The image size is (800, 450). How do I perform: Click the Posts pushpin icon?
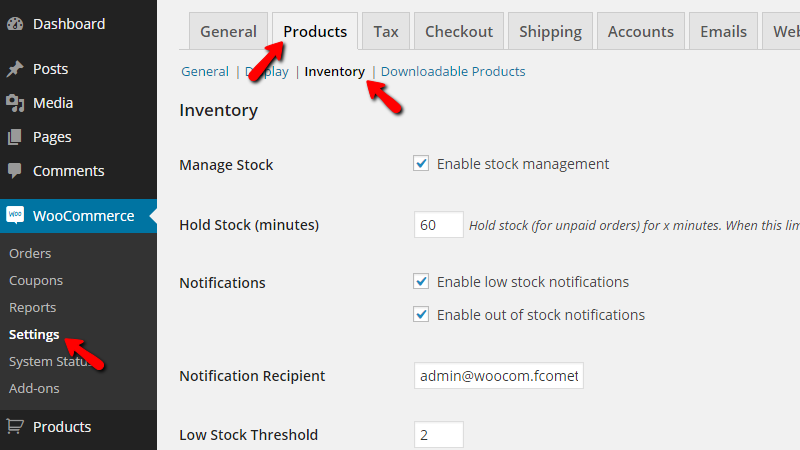pyautogui.click(x=15, y=69)
